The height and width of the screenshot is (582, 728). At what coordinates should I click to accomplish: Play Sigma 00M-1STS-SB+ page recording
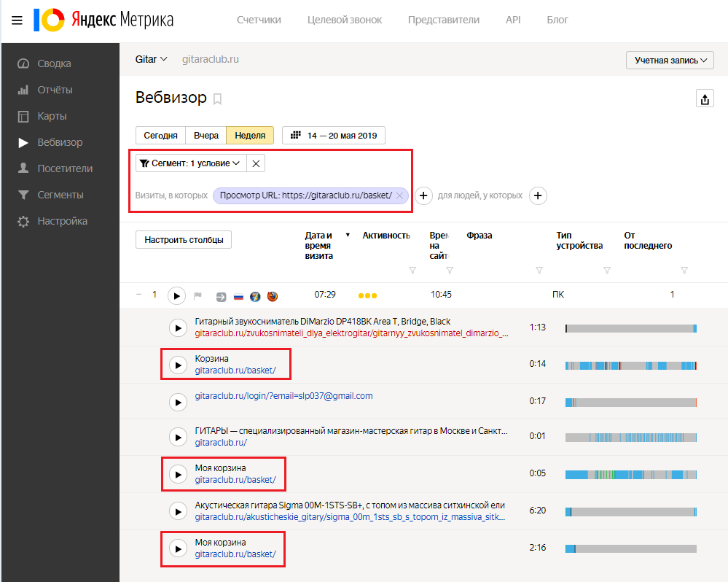coord(178,512)
